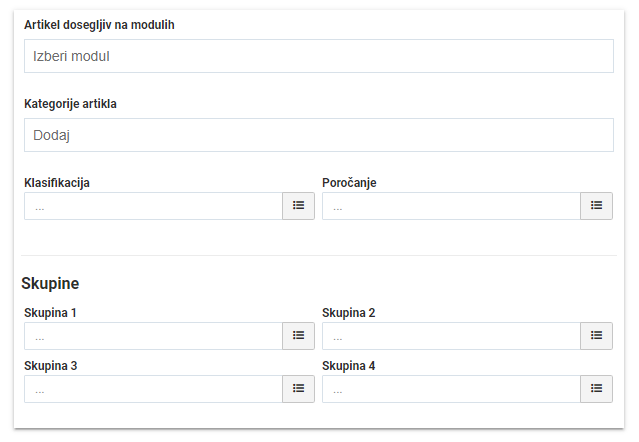Click inside the Skupina 4 field
Viewport: 639px width, 442px height.
[x=452, y=389]
